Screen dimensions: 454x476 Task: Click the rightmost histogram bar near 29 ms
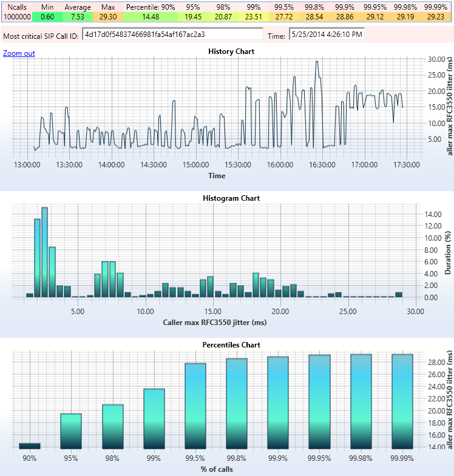click(399, 295)
